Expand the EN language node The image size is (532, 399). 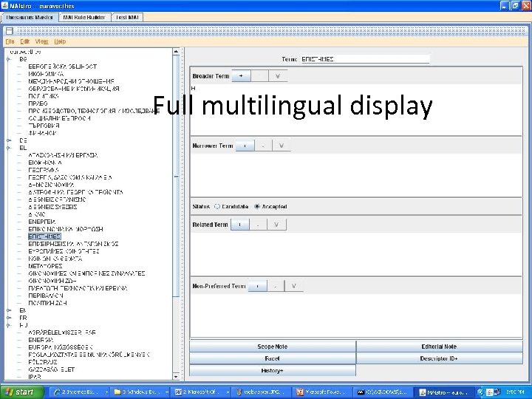tap(9, 310)
